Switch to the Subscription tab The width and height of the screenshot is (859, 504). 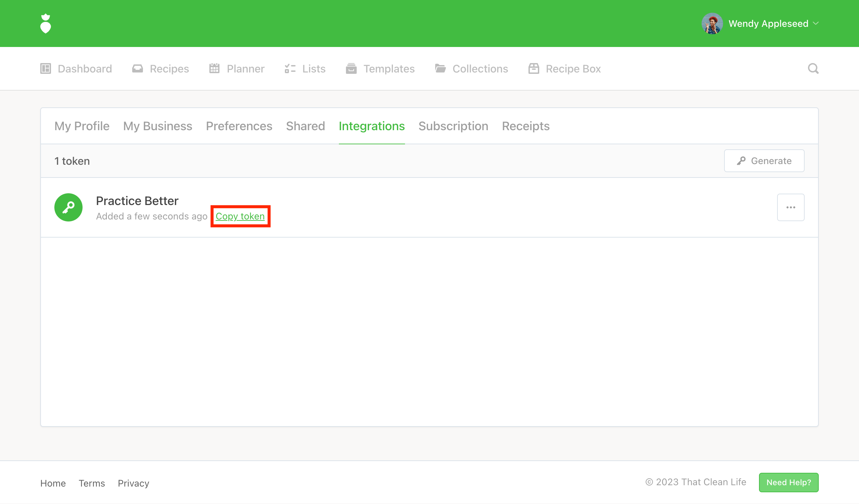tap(453, 126)
